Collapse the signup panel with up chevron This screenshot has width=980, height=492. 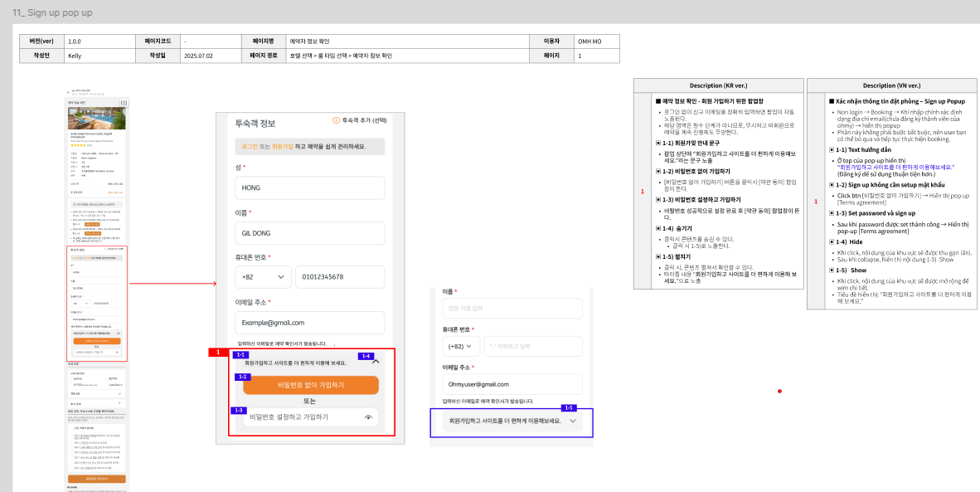click(376, 362)
